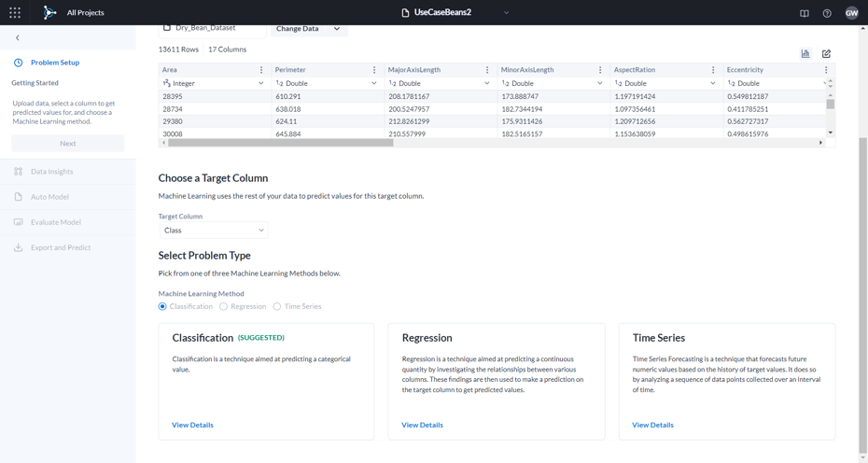
Task: Click Perimeter cell value 638.018
Action: (288, 109)
